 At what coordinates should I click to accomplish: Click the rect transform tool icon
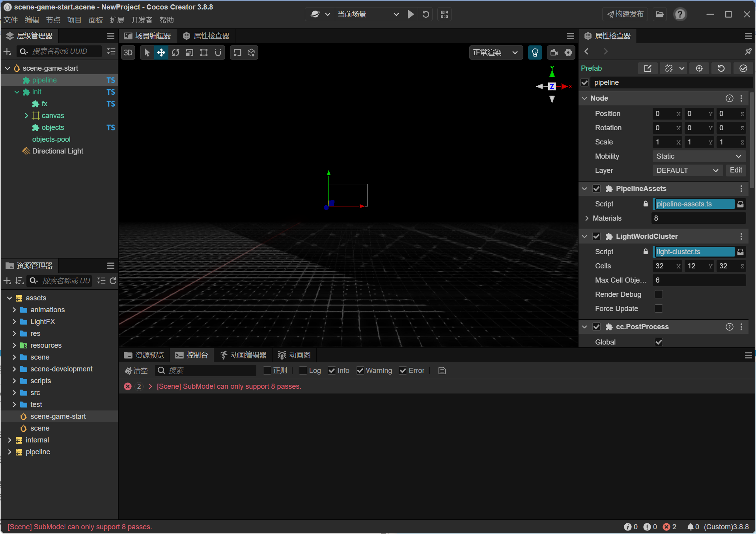coord(204,52)
